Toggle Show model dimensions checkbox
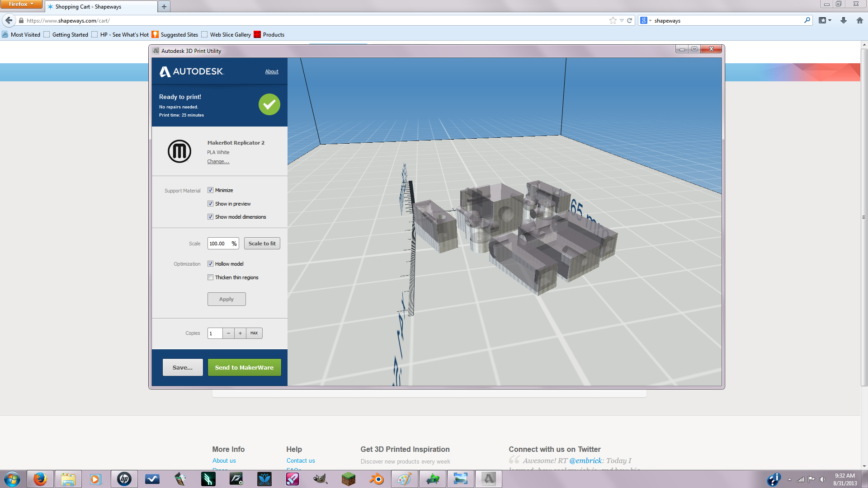The image size is (868, 488). 210,217
